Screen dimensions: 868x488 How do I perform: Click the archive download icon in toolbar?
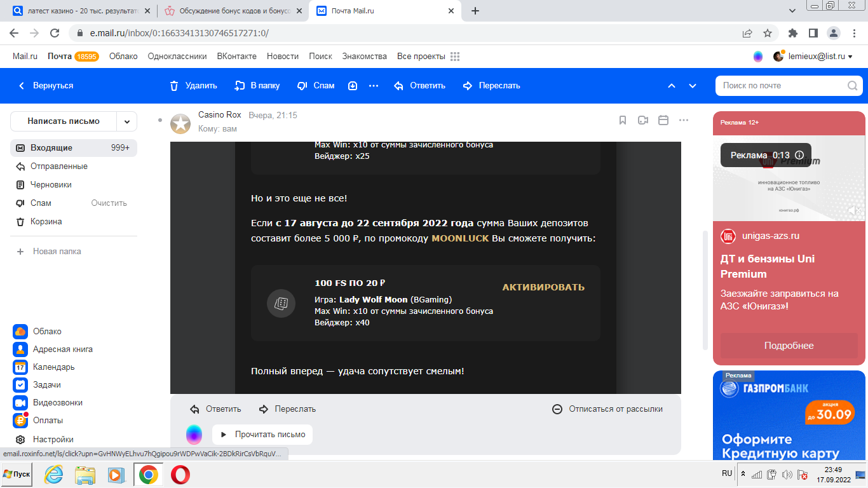[x=353, y=86]
